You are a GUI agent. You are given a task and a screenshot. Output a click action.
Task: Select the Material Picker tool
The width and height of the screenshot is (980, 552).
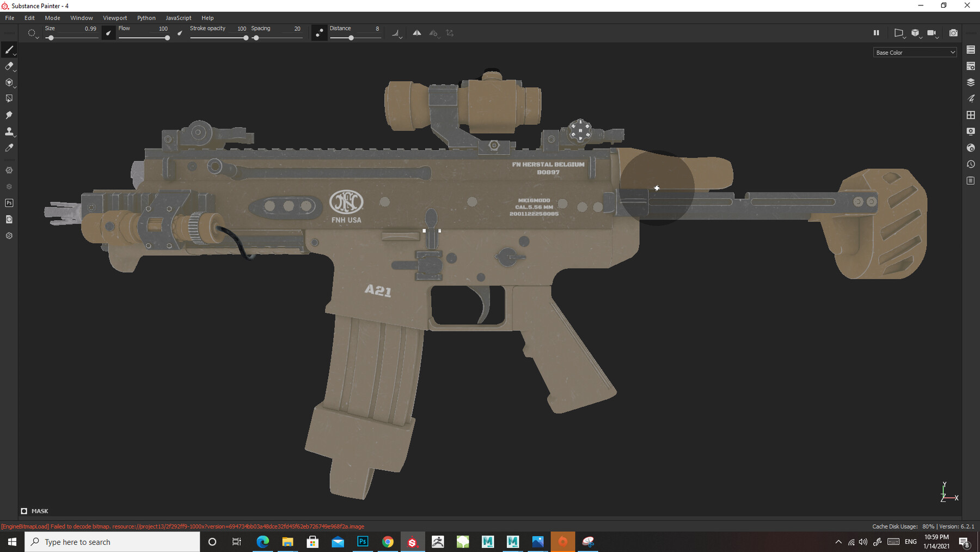coord(9,148)
